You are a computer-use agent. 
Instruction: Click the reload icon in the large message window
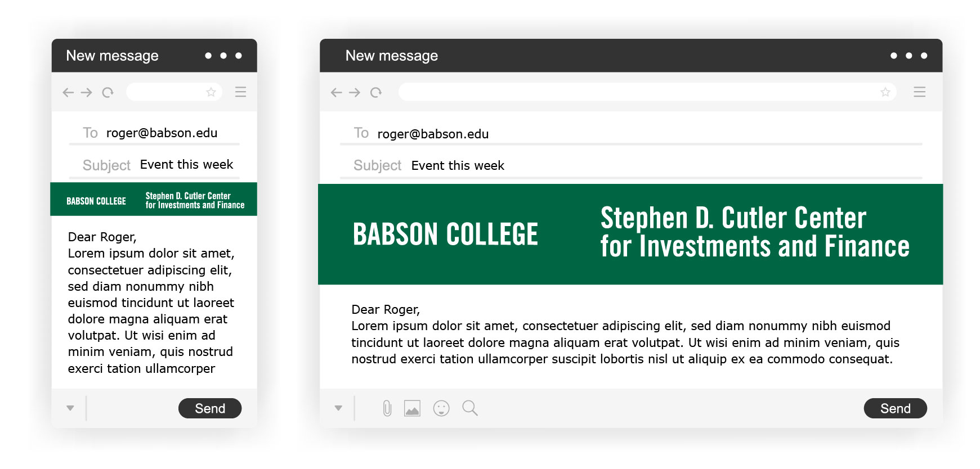[376, 92]
